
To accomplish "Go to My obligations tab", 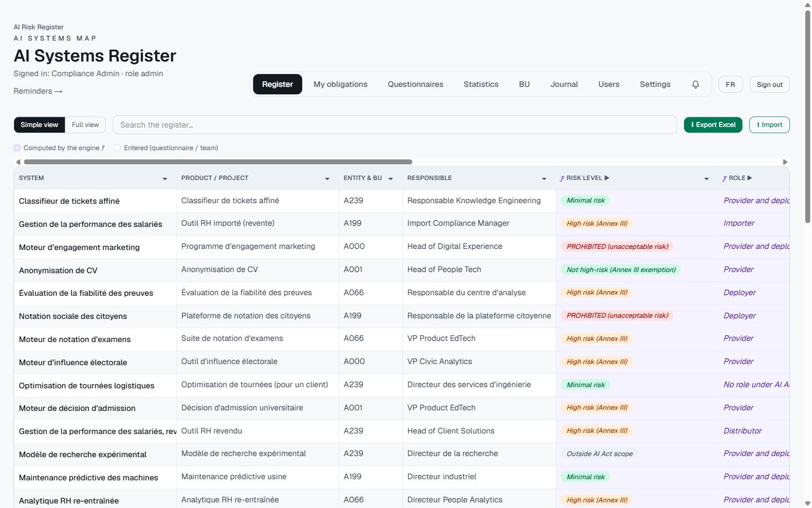I will tap(341, 84).
